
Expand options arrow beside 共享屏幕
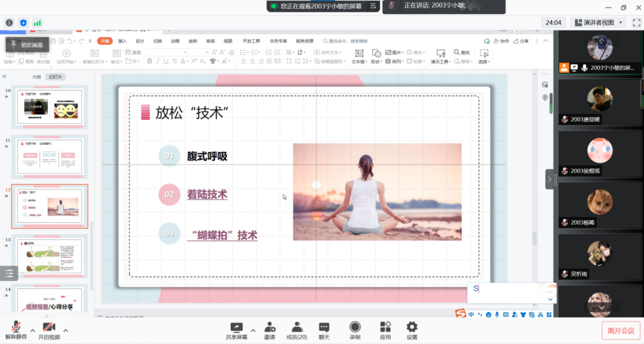(x=253, y=330)
